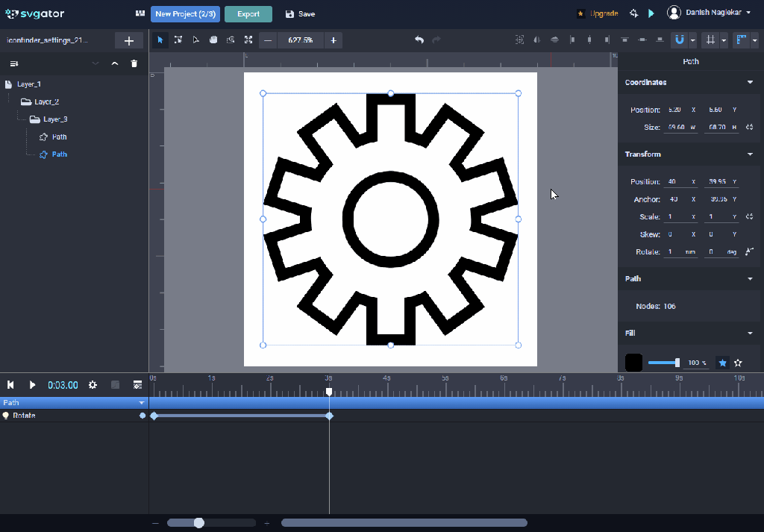This screenshot has height=532, width=764.
Task: Toggle the magnet snapping option
Action: tap(679, 40)
